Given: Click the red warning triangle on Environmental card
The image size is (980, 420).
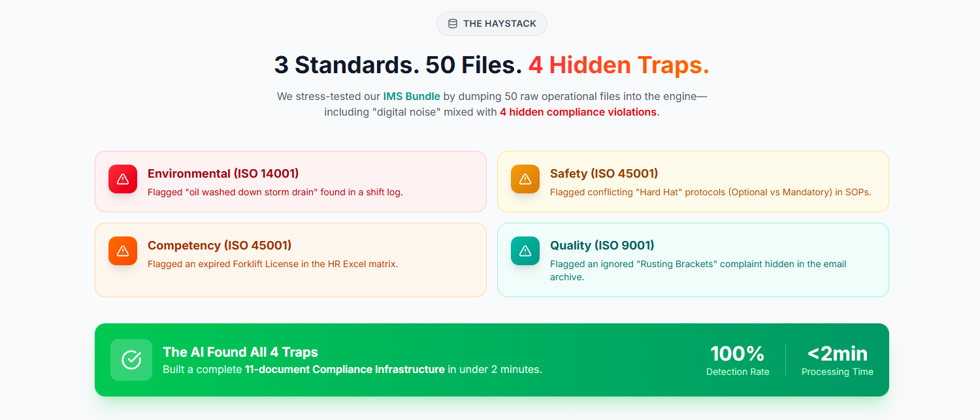Looking at the screenshot, I should (122, 178).
